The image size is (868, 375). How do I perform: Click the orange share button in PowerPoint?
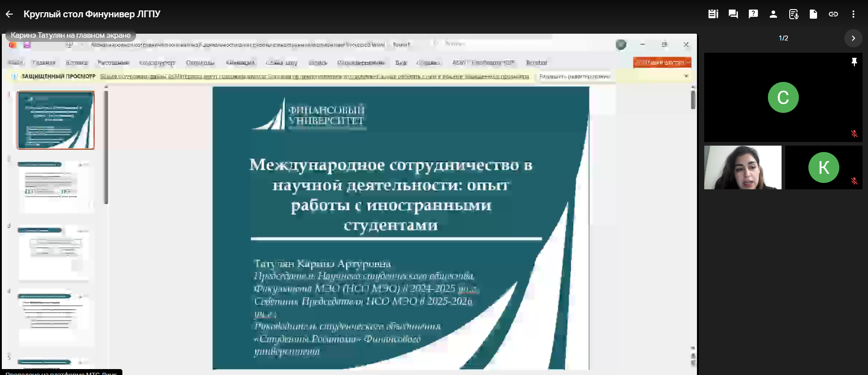[x=662, y=63]
